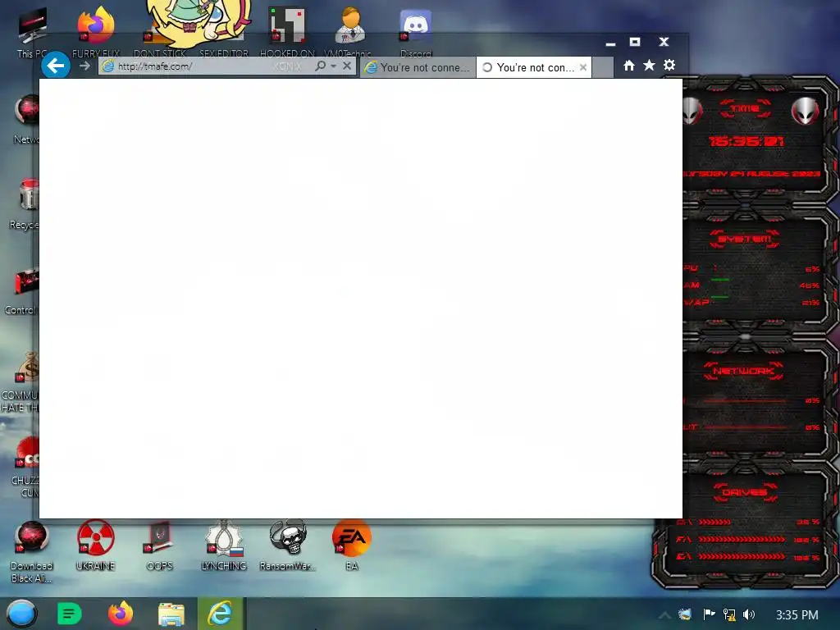Click the DRIVES gadget header
This screenshot has width=840, height=630.
[745, 492]
